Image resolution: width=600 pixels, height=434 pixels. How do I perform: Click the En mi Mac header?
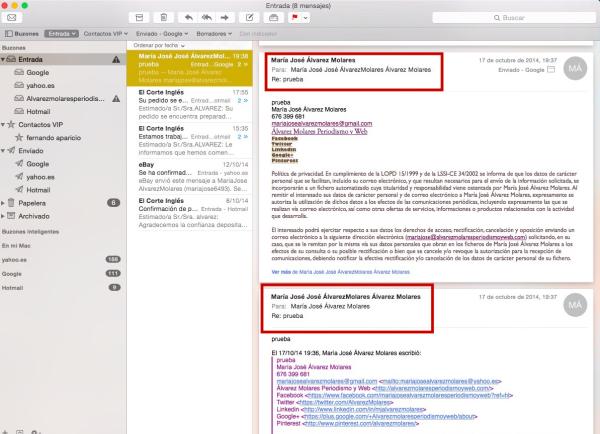pyautogui.click(x=16, y=246)
